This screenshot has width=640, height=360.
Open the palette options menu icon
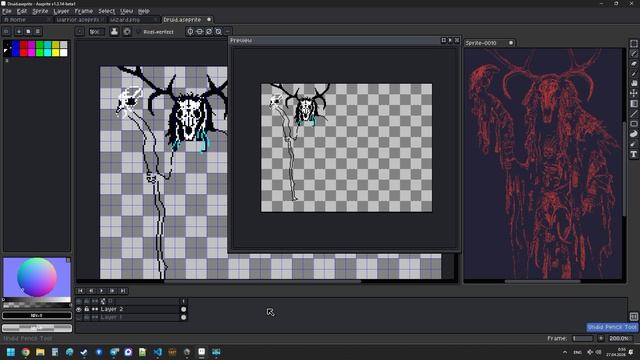click(x=38, y=31)
